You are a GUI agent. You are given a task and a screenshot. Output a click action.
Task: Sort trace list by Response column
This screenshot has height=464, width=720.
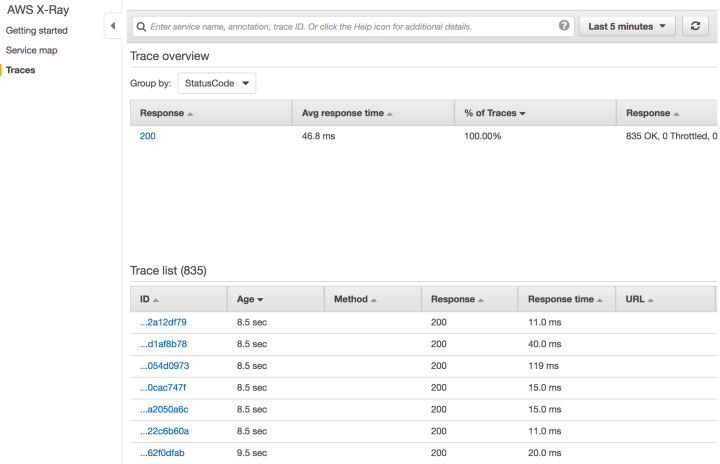tap(470, 299)
